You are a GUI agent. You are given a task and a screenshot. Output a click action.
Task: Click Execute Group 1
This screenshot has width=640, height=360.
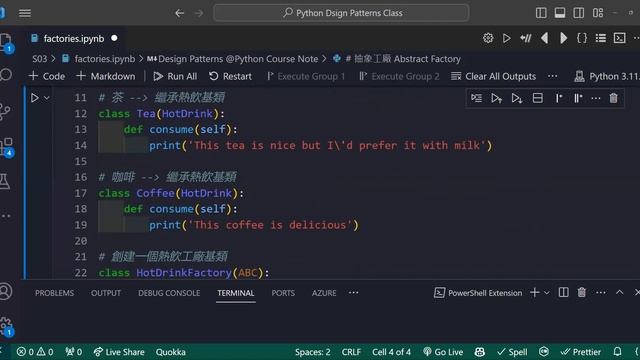tap(306, 76)
